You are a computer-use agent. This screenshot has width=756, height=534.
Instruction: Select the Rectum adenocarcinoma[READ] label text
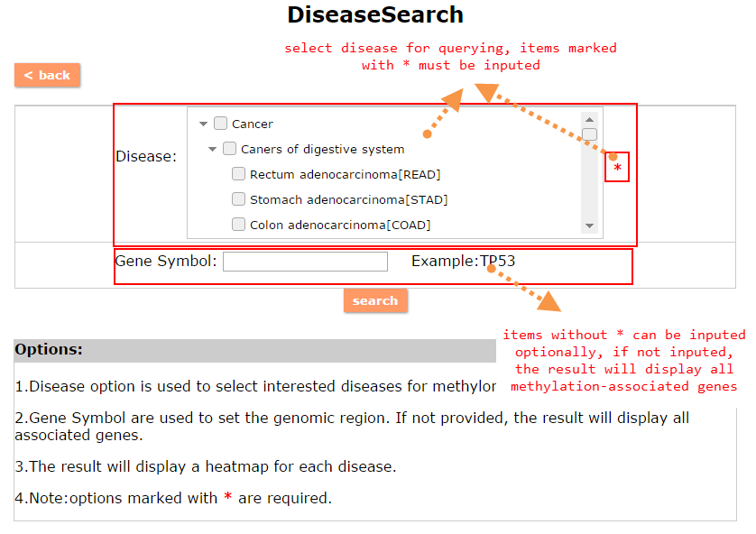click(x=346, y=174)
